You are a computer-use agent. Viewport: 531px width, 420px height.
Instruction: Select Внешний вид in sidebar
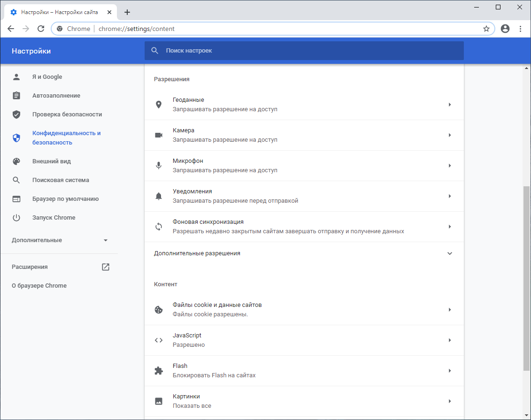[x=52, y=161]
